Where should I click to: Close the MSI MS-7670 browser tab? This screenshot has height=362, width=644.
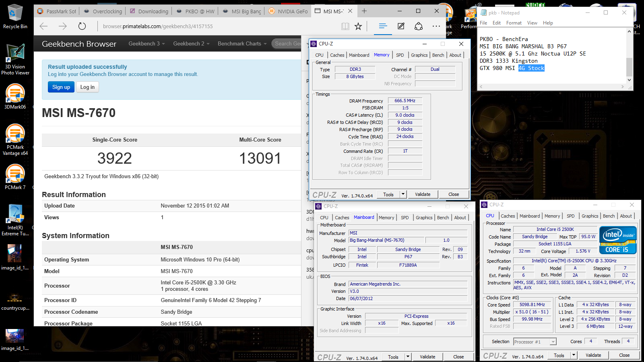[350, 11]
